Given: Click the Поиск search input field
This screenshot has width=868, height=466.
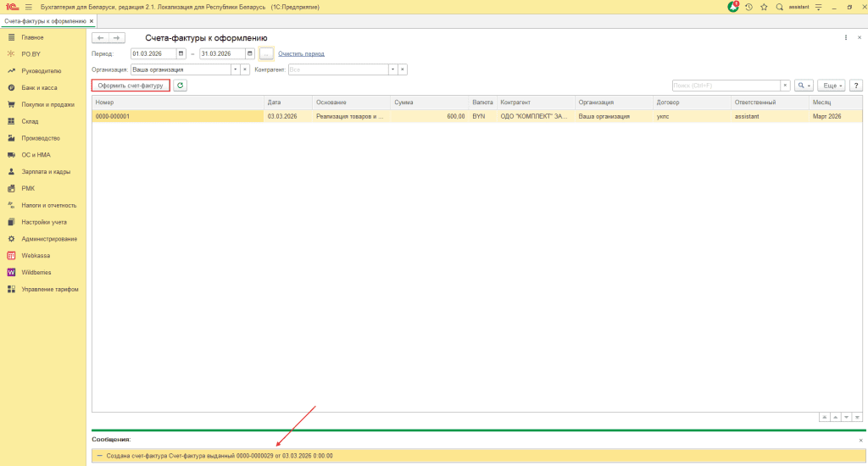Looking at the screenshot, I should 725,86.
